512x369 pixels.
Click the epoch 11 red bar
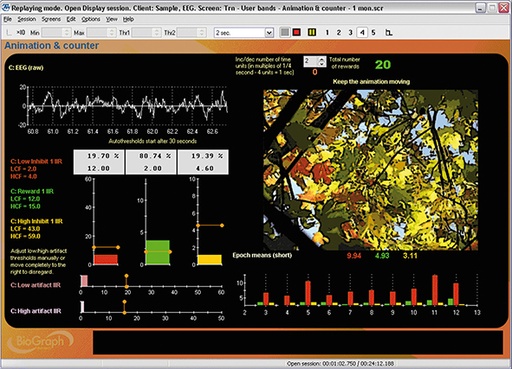pyautogui.click(x=435, y=290)
